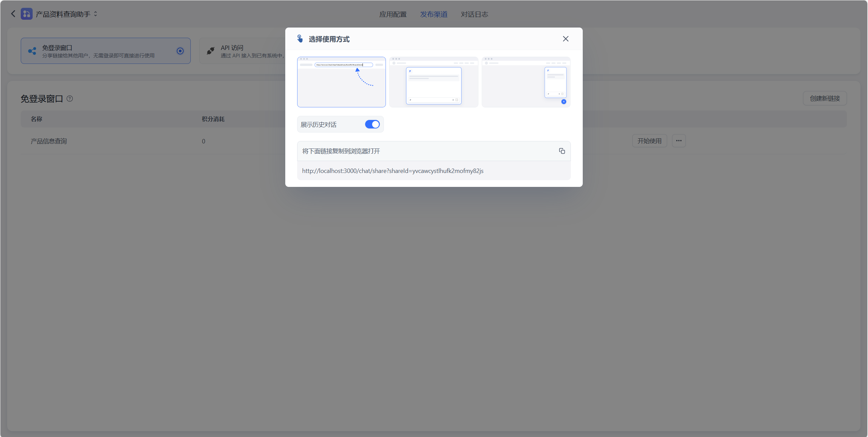This screenshot has height=437, width=868.
Task: Click the share icon in 免登录窗口 card
Action: click(32, 51)
